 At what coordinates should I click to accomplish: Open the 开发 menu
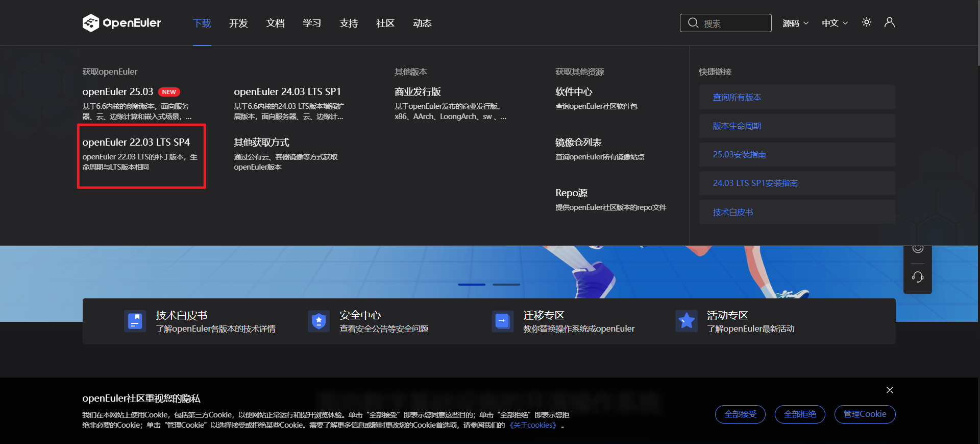tap(238, 23)
